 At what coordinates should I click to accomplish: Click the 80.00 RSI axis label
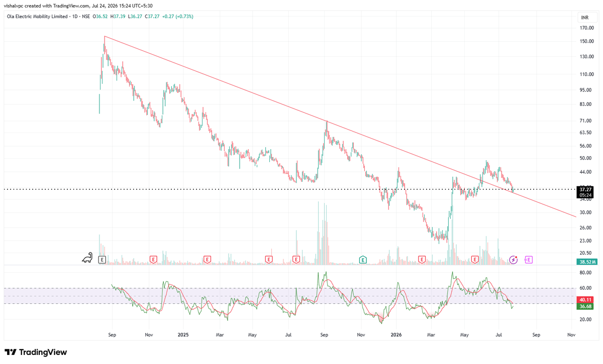[x=586, y=273]
